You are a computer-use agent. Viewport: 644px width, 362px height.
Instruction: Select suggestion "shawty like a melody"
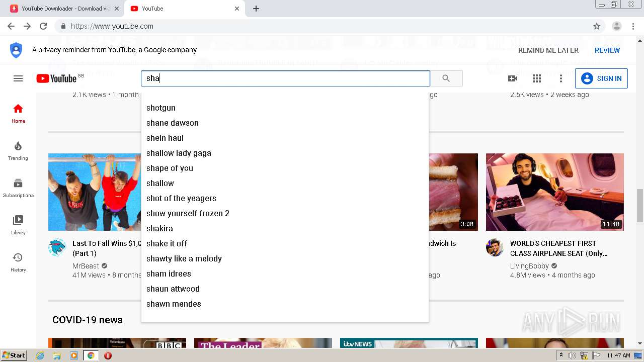[285, 258]
